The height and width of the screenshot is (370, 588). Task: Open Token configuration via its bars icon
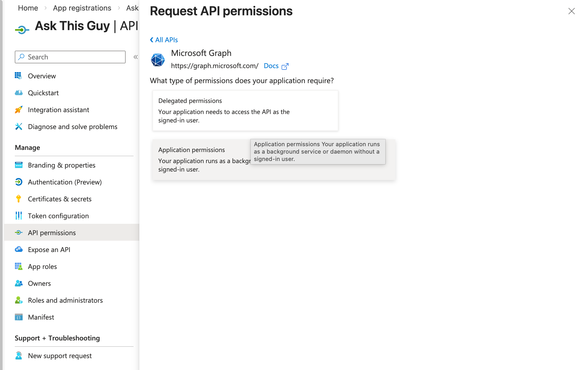click(x=19, y=216)
